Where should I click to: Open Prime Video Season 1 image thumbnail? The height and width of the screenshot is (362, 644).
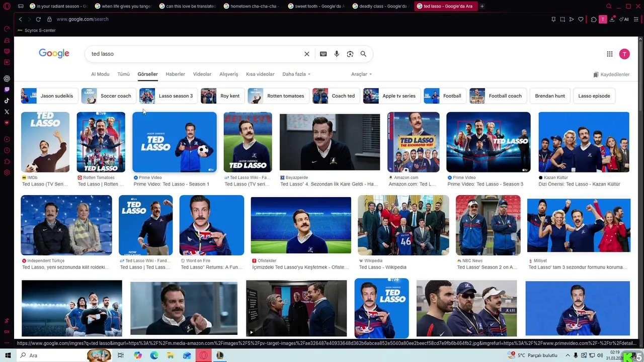174,142
